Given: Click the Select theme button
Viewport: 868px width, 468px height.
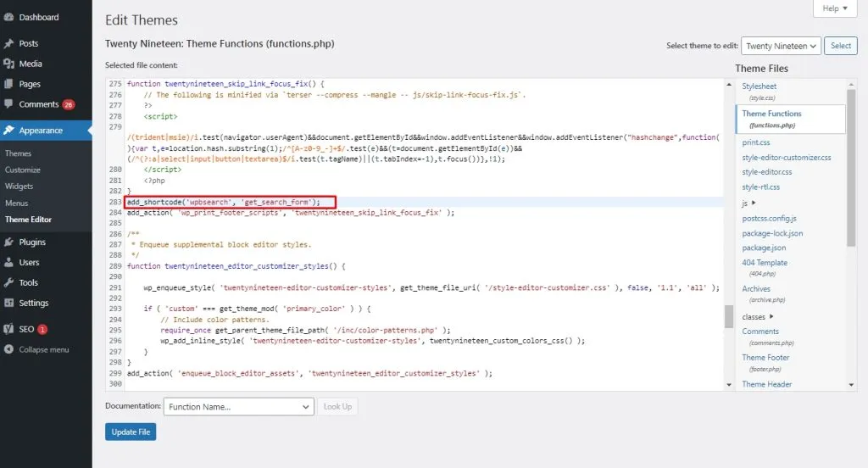Looking at the screenshot, I should pos(840,46).
